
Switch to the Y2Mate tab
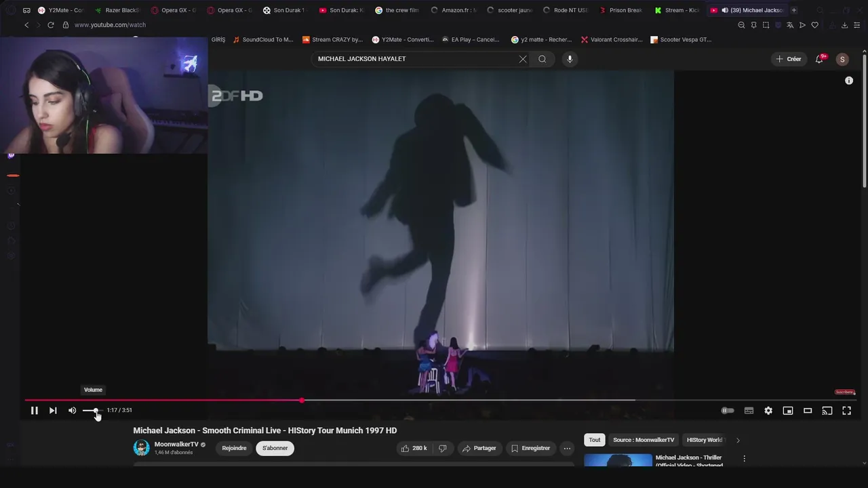[x=60, y=10]
